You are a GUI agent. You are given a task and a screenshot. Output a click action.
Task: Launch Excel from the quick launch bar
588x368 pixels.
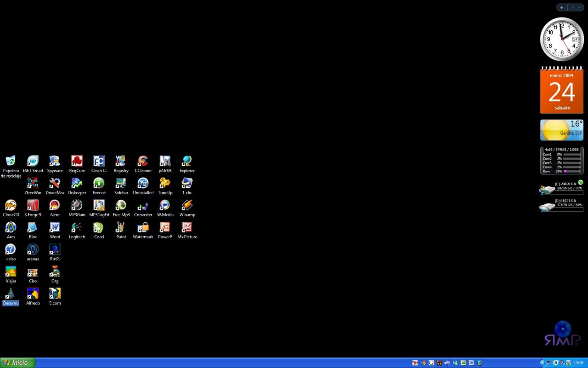463,363
